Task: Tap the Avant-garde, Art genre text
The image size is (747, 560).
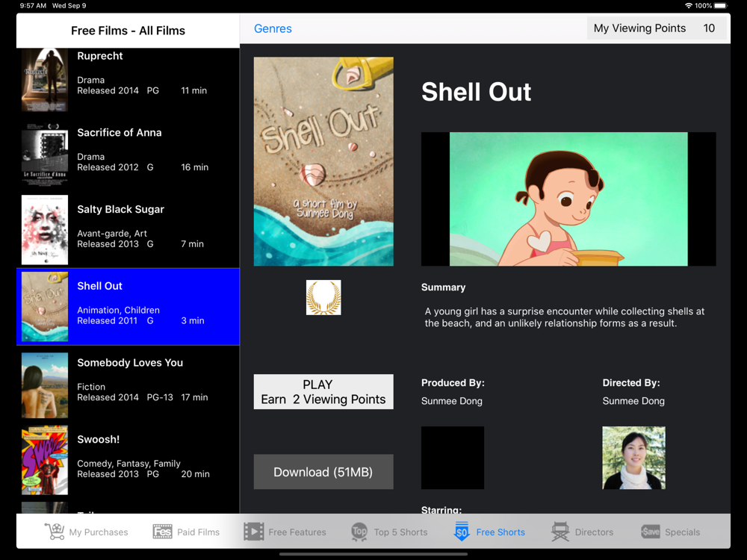Action: click(112, 233)
